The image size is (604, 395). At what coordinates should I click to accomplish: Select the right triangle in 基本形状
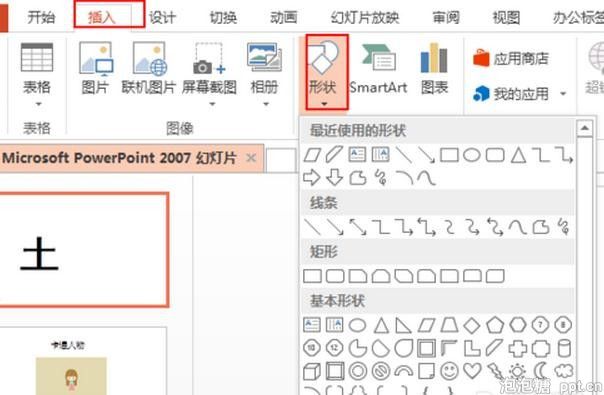[403, 325]
